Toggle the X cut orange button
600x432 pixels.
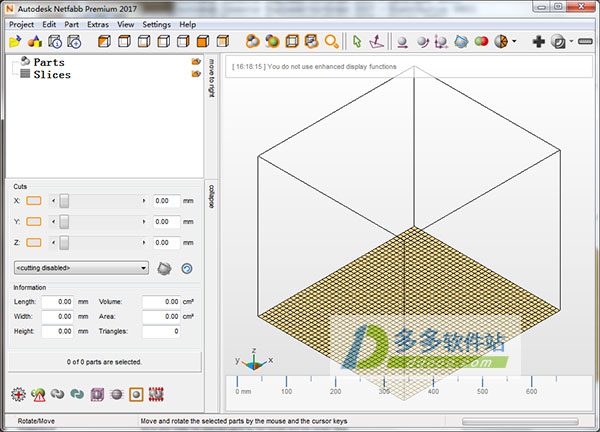tap(34, 201)
